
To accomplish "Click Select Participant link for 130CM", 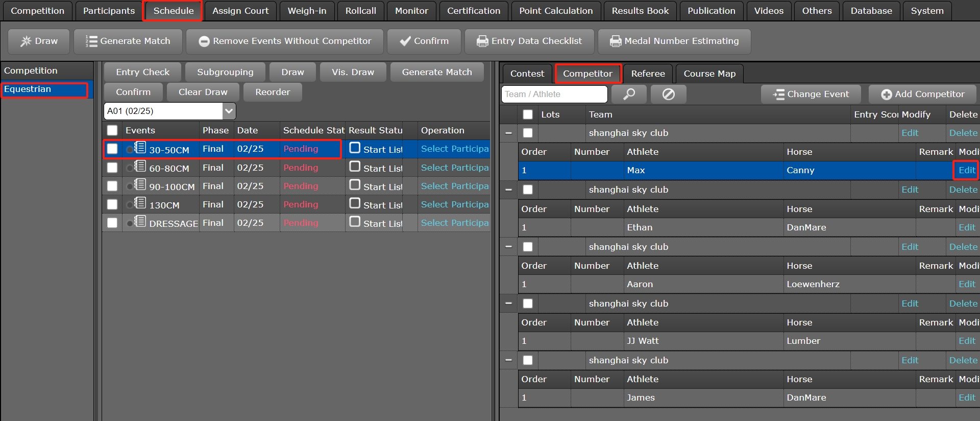I will point(454,204).
